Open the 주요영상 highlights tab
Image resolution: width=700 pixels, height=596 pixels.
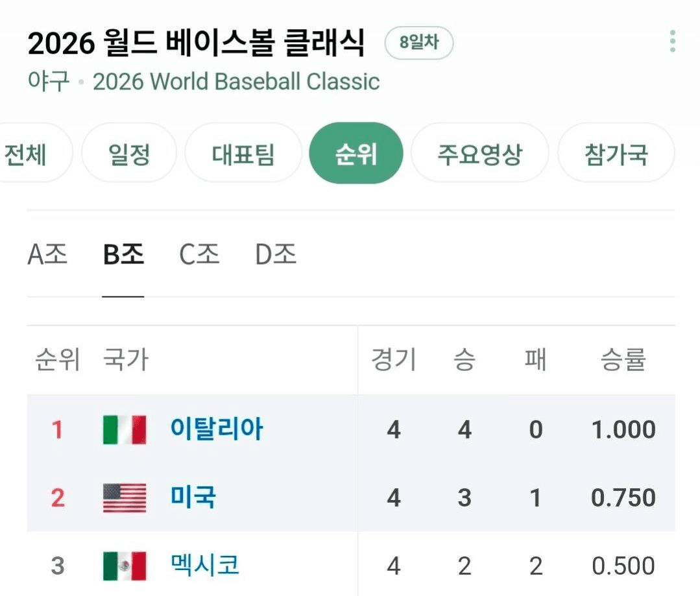(479, 154)
